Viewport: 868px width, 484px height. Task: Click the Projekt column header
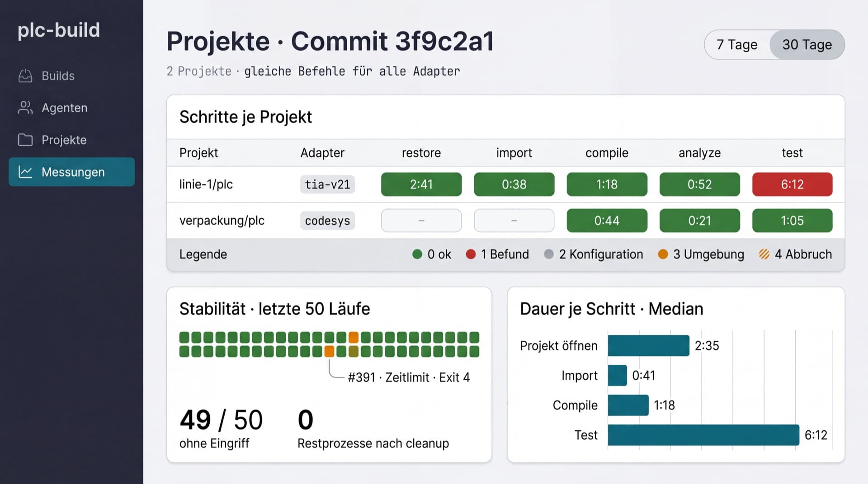198,153
